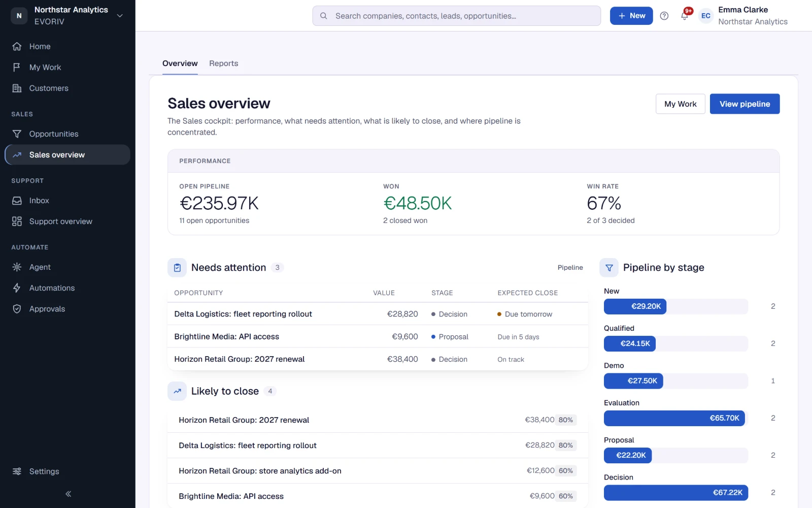Screen dimensions: 812x508
Task: Open Horizon Retail store analytics add-on row
Action: click(378, 470)
